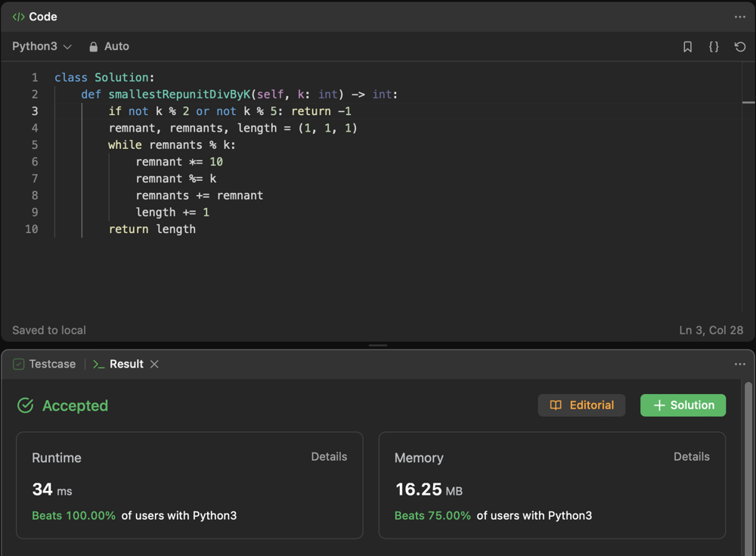
Task: Click the green Solution button
Action: (683, 405)
